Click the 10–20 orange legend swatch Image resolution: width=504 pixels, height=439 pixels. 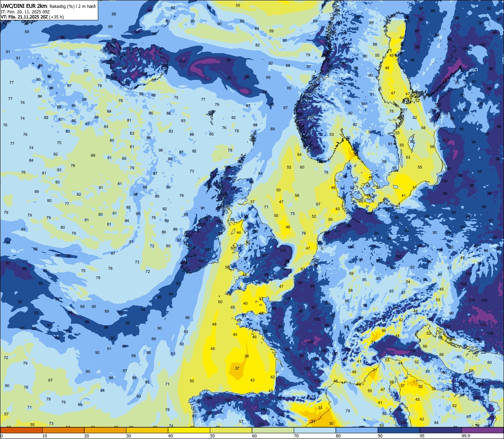pos(63,430)
